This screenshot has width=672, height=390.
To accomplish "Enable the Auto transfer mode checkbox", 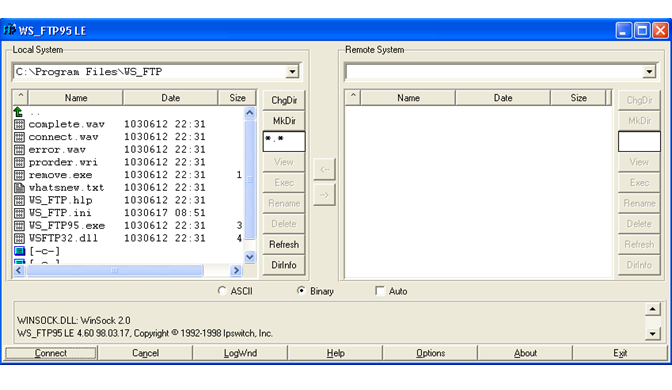I will click(x=380, y=291).
